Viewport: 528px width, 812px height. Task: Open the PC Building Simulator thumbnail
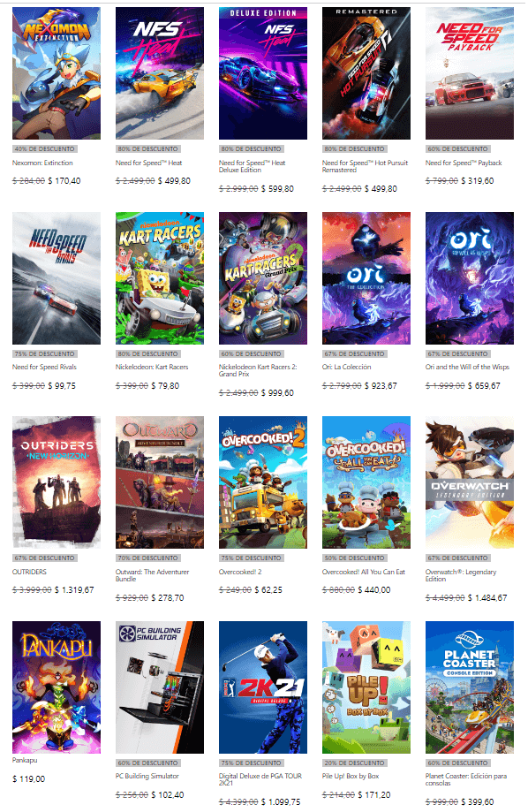pos(160,687)
